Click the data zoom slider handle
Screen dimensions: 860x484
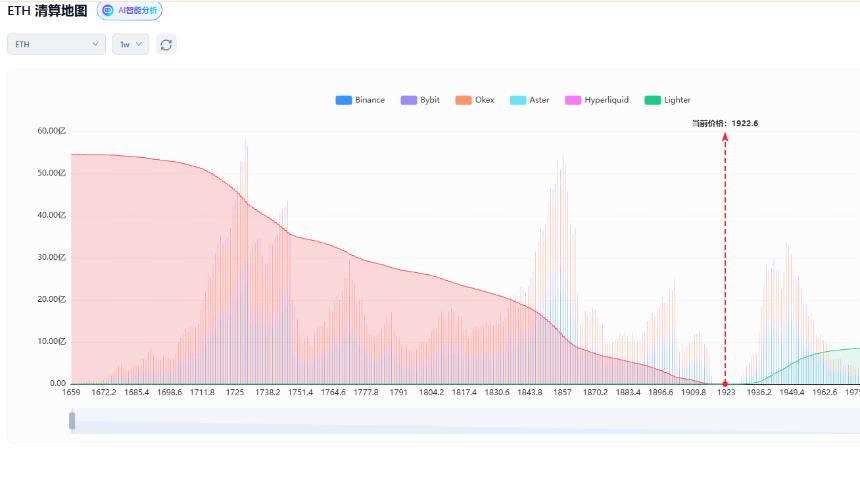72,421
